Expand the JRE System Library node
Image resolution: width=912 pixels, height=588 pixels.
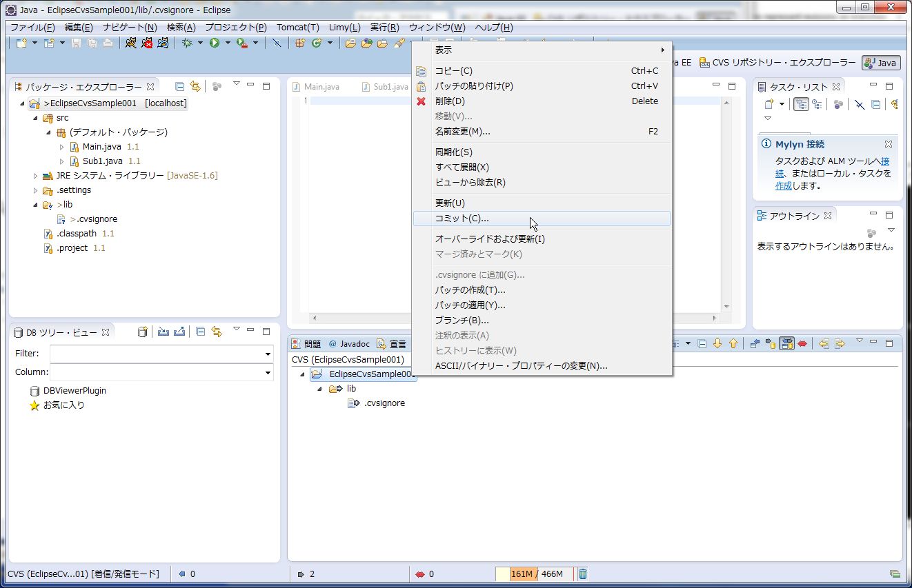(35, 176)
